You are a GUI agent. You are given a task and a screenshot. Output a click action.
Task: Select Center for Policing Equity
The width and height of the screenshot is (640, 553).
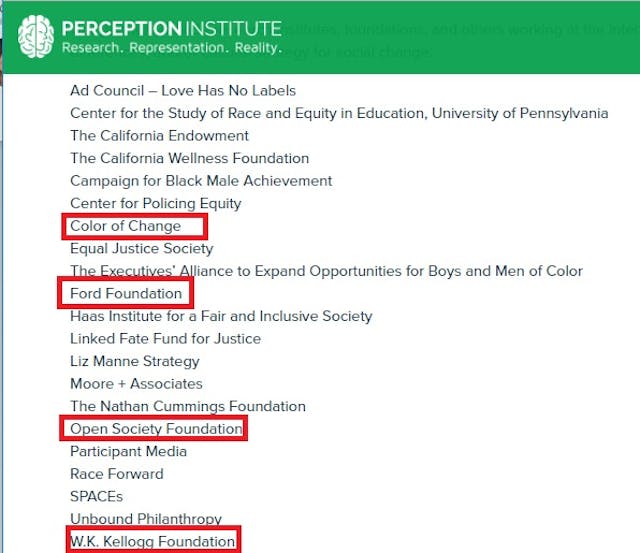point(155,203)
